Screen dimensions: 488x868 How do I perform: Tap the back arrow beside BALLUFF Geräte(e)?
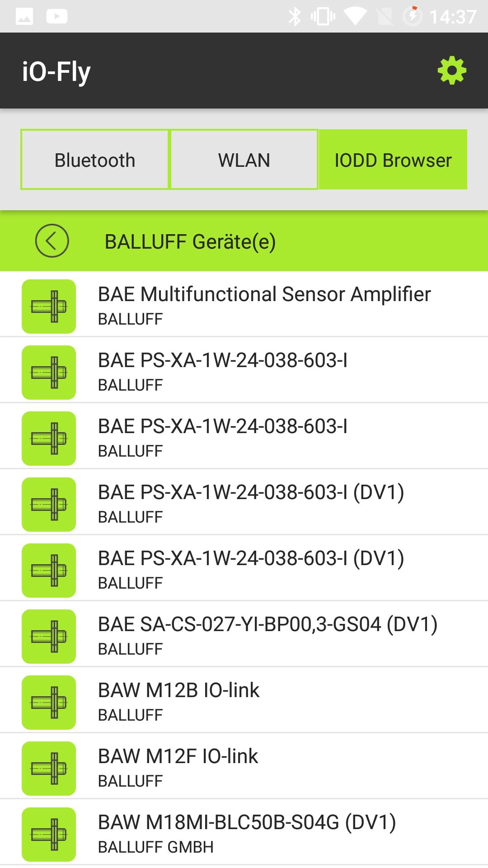(52, 241)
